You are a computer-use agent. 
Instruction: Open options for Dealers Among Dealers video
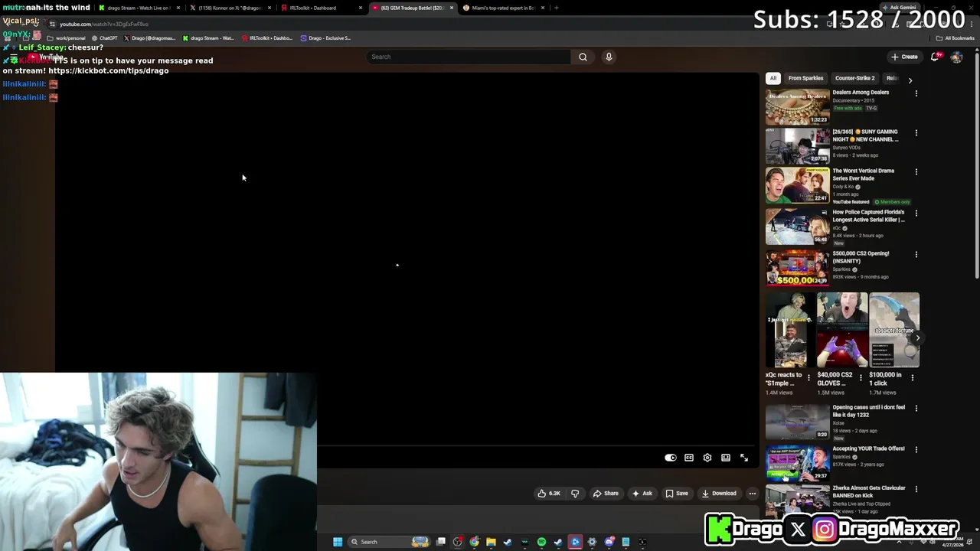(x=916, y=93)
